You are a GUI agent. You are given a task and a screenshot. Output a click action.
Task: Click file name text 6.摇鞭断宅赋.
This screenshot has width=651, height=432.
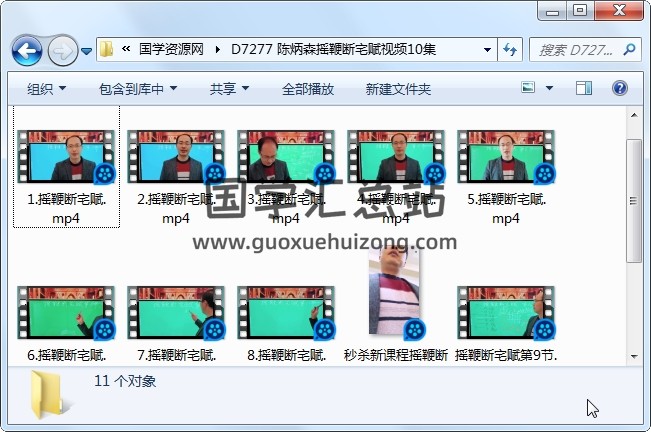tap(66, 355)
